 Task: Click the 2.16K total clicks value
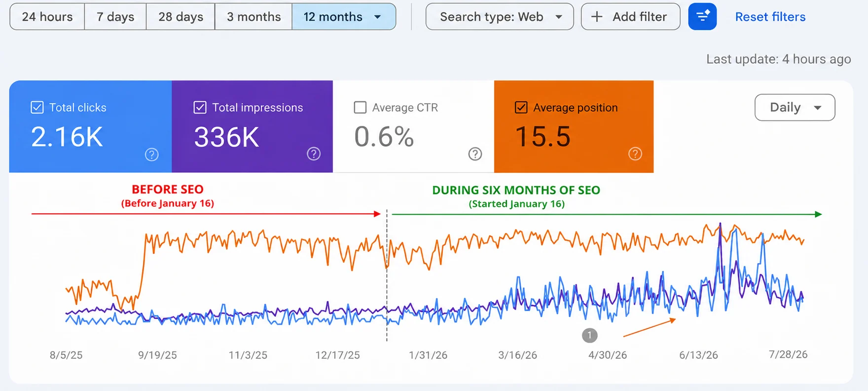pos(67,137)
